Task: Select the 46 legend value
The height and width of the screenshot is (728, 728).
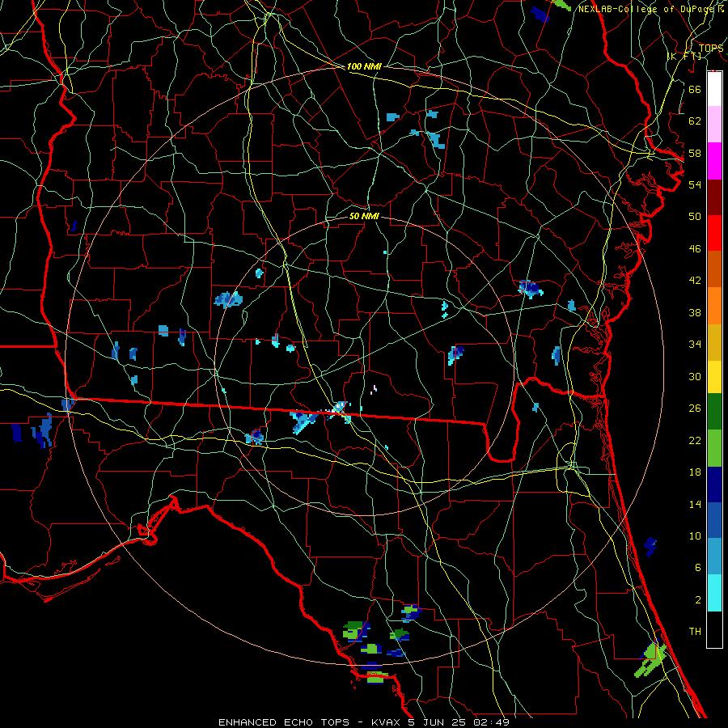Action: pos(695,249)
